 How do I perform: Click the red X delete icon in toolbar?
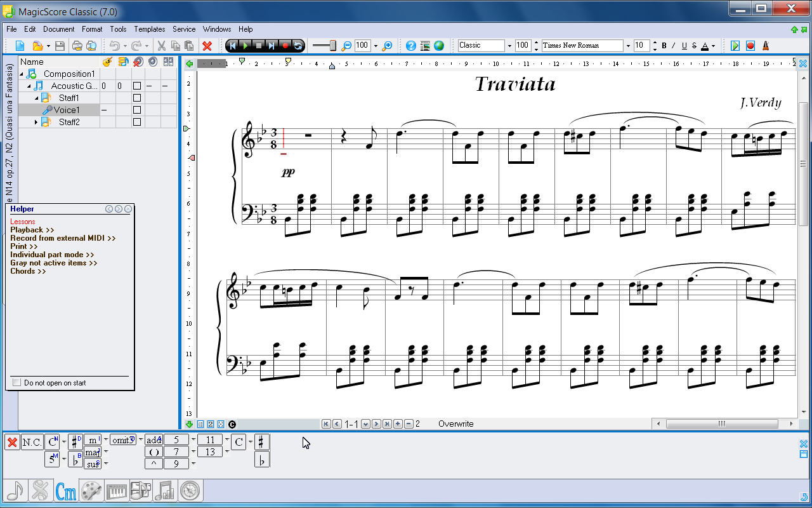(x=207, y=46)
